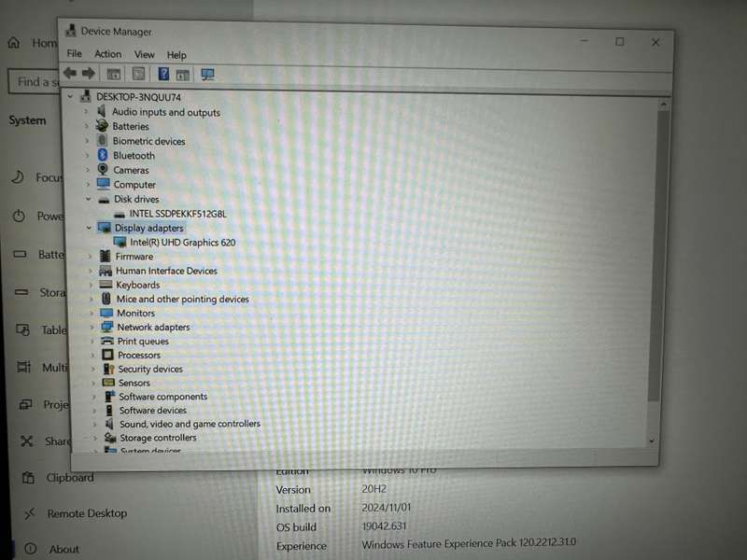
Task: Open Clipboard settings in the sidebar
Action: 70,477
